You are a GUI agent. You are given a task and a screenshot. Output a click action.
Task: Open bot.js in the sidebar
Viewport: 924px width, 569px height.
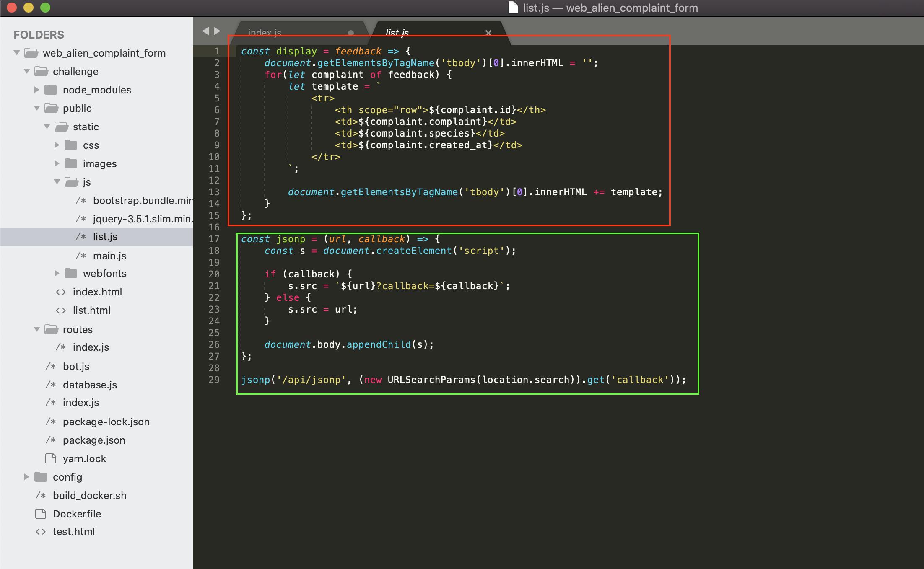click(x=76, y=366)
